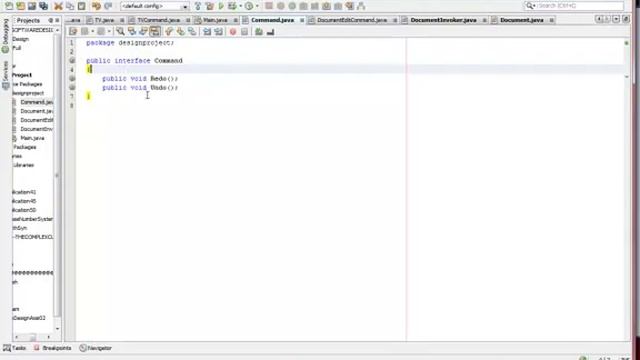
Task: Switch to the TVCommand.java tab
Action: click(x=158, y=20)
